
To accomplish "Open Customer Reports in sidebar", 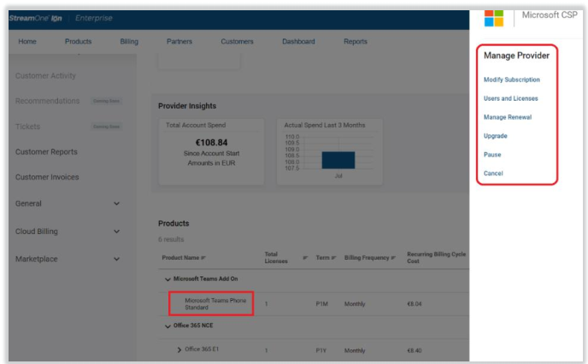I will [46, 152].
